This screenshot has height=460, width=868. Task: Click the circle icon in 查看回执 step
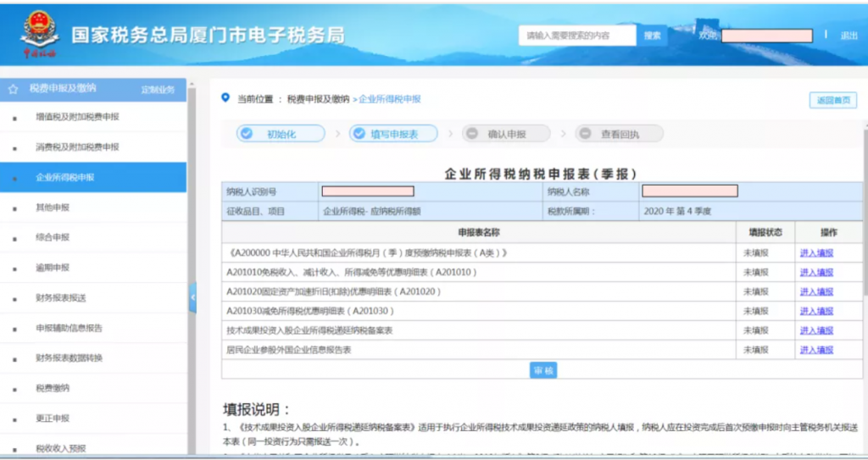[x=584, y=134]
